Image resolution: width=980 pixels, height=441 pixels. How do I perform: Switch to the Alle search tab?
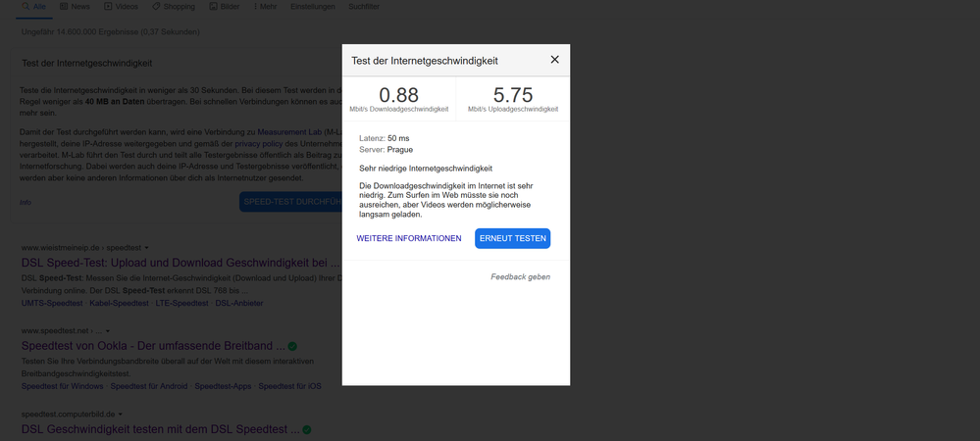33,6
